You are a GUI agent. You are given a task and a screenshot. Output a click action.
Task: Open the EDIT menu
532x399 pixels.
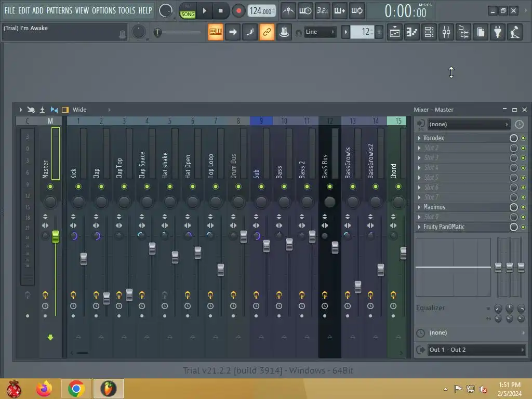point(23,10)
